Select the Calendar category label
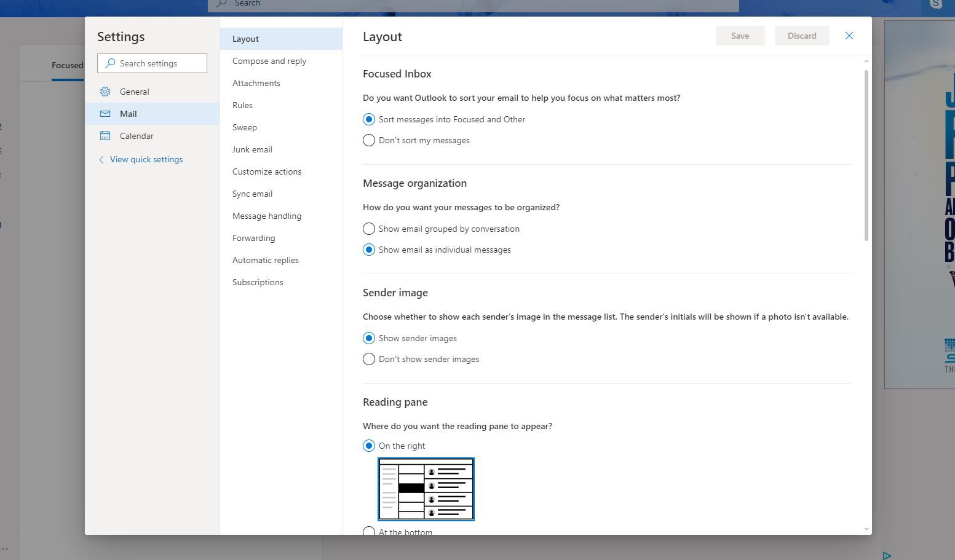This screenshot has height=560, width=955. pyautogui.click(x=137, y=136)
